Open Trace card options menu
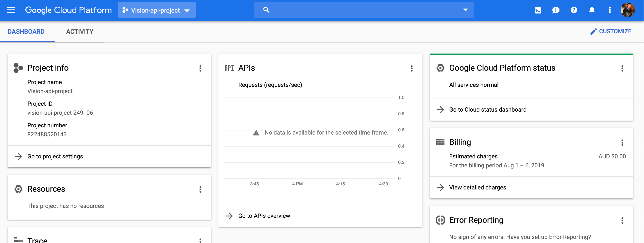Image resolution: width=644 pixels, height=243 pixels. point(200,240)
